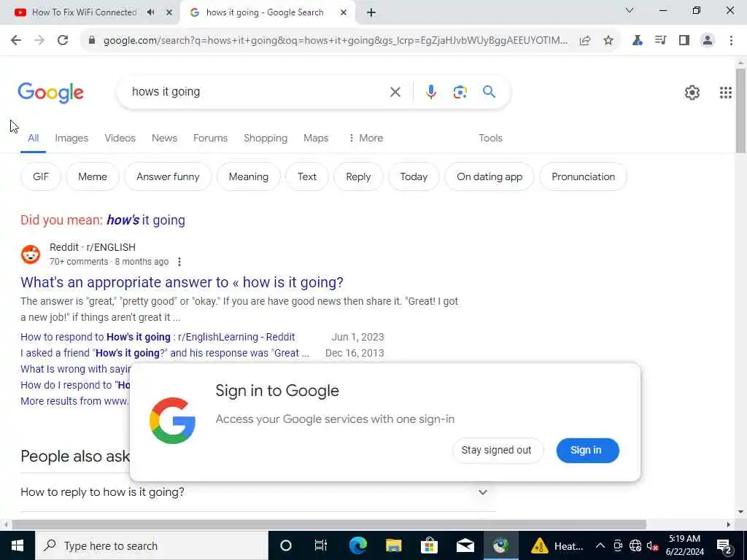This screenshot has height=560, width=747.
Task: Clear the search box with X icon
Action: 395,92
